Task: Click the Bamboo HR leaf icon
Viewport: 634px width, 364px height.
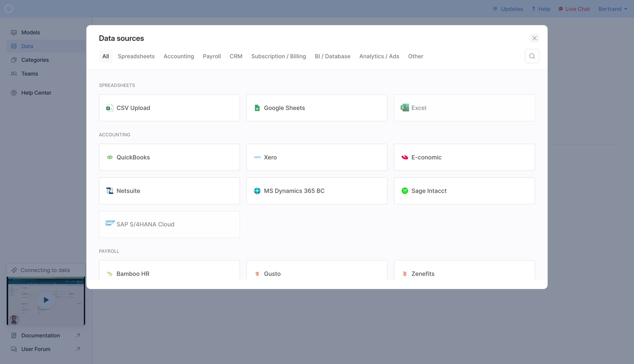Action: point(110,273)
